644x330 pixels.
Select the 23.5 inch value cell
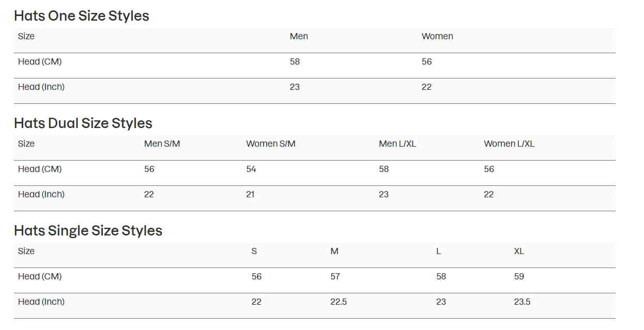click(522, 302)
